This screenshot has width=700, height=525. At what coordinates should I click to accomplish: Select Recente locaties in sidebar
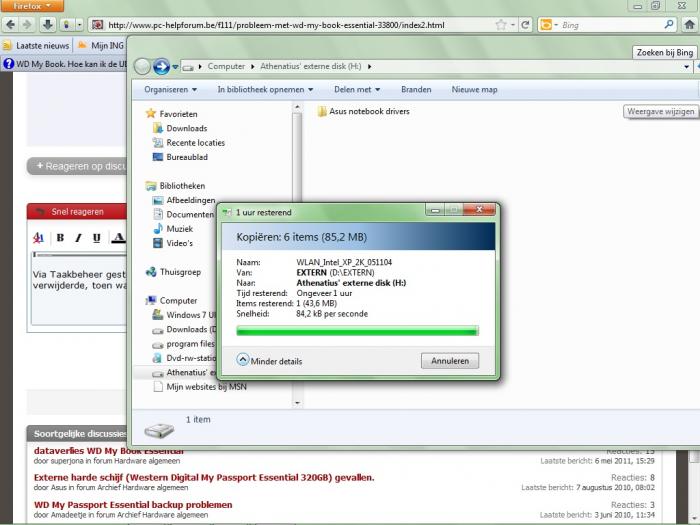pos(188,143)
